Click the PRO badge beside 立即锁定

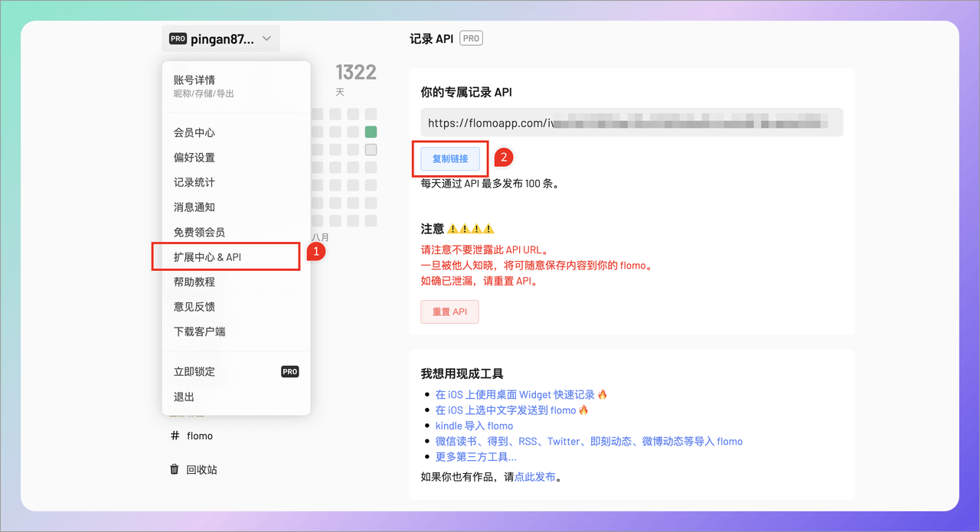pos(289,371)
